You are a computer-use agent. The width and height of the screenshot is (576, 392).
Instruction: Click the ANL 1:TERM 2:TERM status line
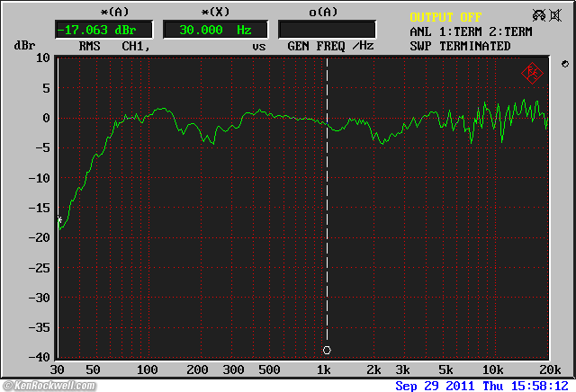coord(471,32)
